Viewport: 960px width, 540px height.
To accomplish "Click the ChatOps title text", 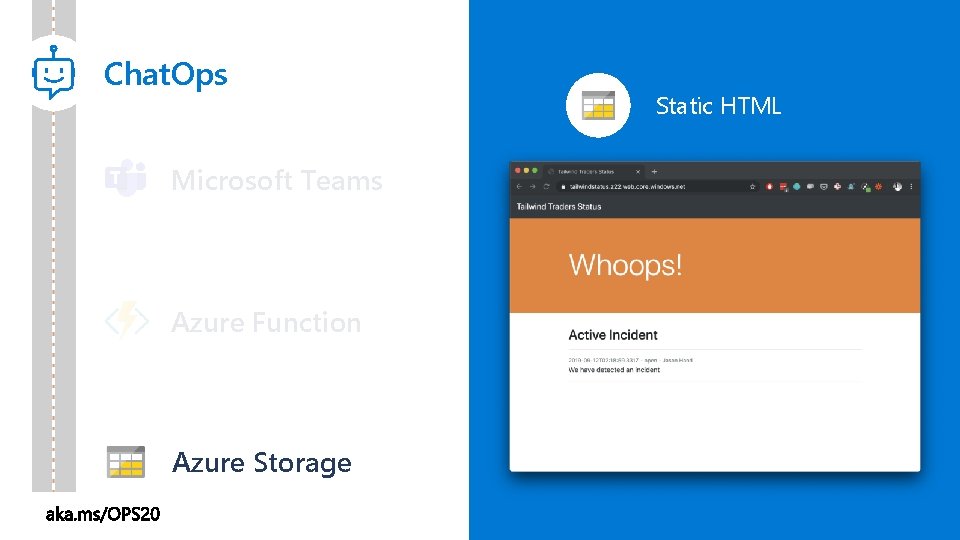I will coord(165,74).
